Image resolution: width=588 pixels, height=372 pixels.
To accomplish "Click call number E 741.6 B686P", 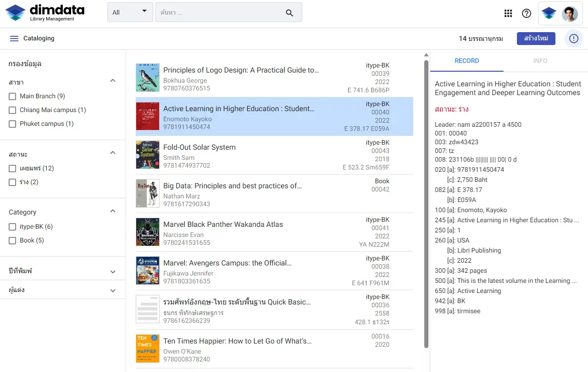I will click(368, 90).
